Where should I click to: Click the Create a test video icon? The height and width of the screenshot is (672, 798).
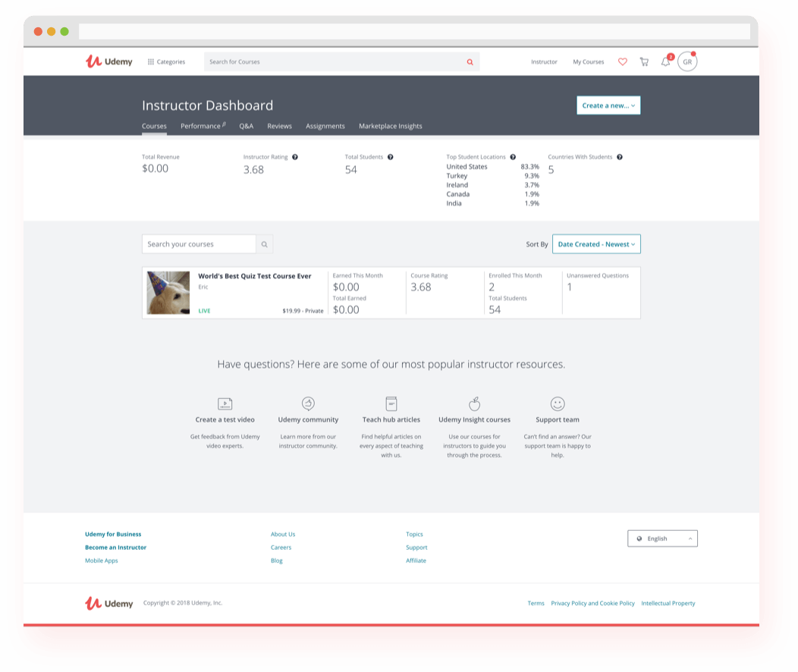(225, 404)
